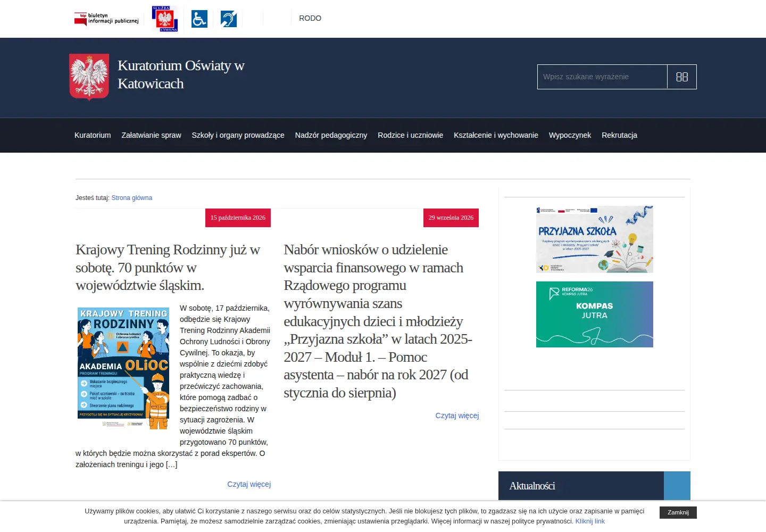Image resolution: width=766 pixels, height=532 pixels.
Task: Click Czytaj więcej under Krajowy Trening article
Action: click(249, 484)
